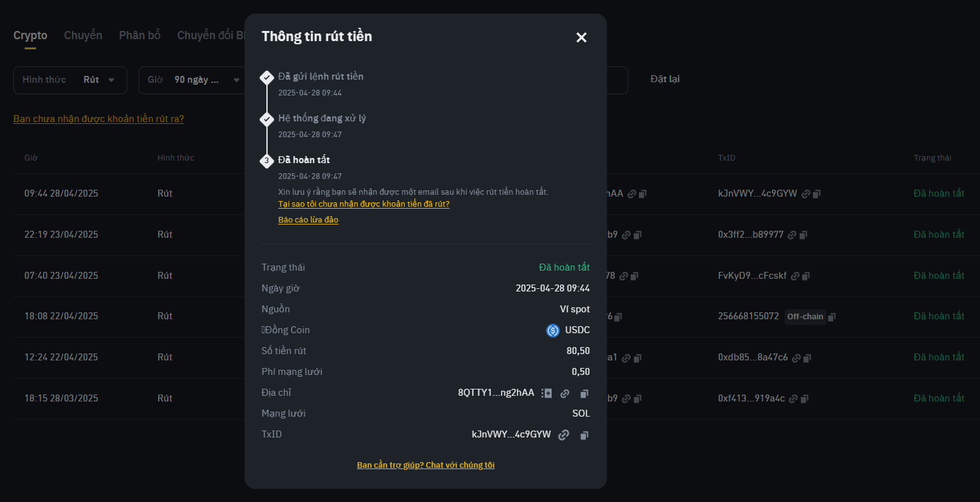The image size is (980, 502).
Task: Switch to the Chuyển tab
Action: 83,35
